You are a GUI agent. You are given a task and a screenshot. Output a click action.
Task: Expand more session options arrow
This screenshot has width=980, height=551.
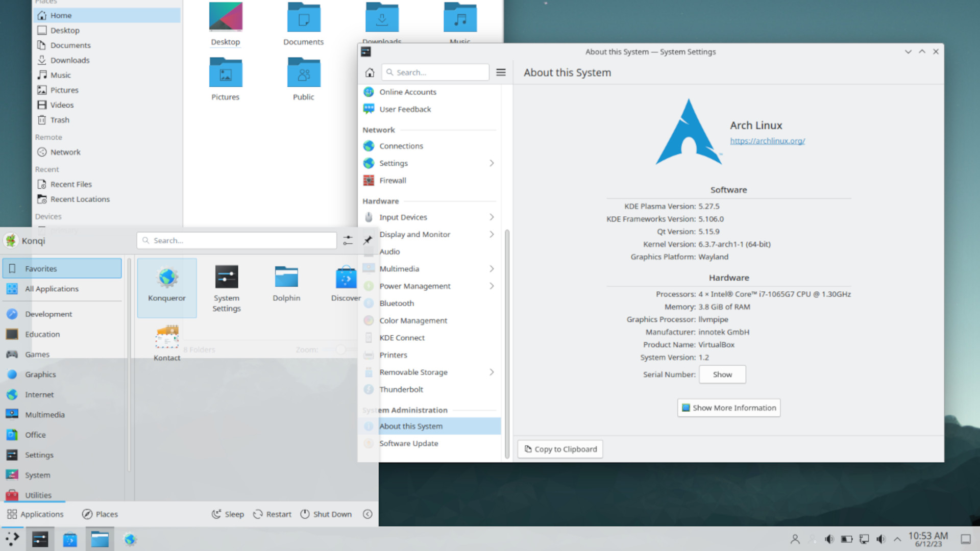tap(367, 514)
